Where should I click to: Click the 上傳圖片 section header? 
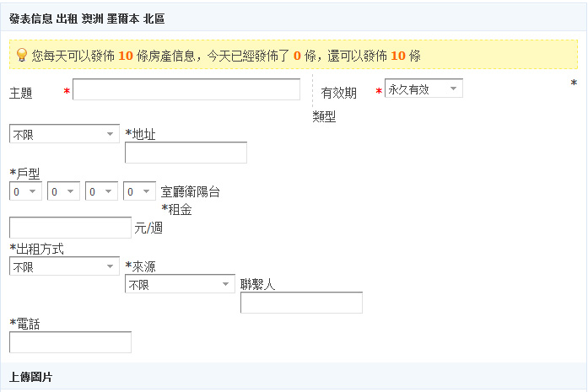point(30,378)
